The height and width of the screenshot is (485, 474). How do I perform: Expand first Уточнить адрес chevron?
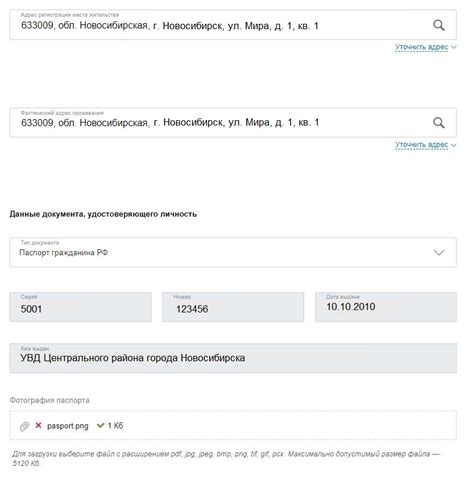(453, 47)
